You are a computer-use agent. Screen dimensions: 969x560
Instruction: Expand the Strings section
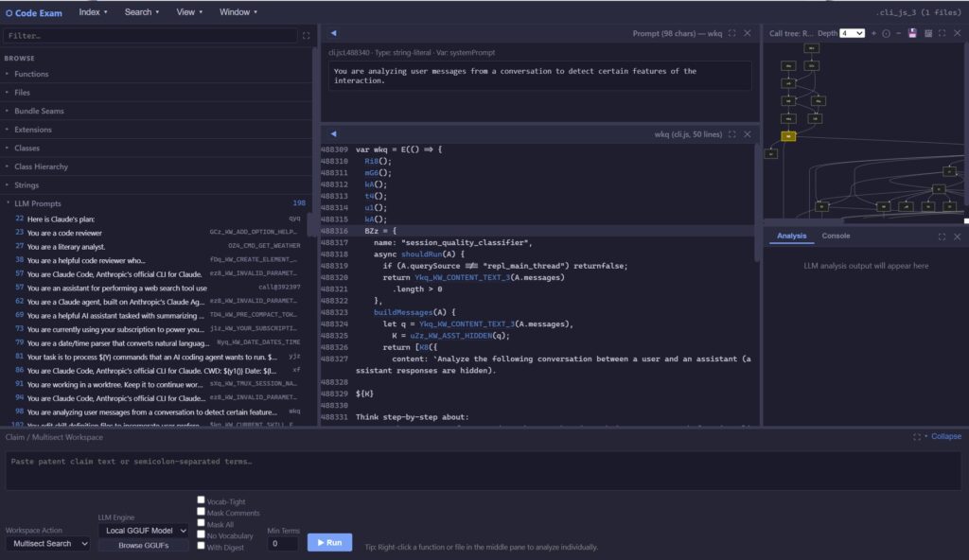pos(26,185)
